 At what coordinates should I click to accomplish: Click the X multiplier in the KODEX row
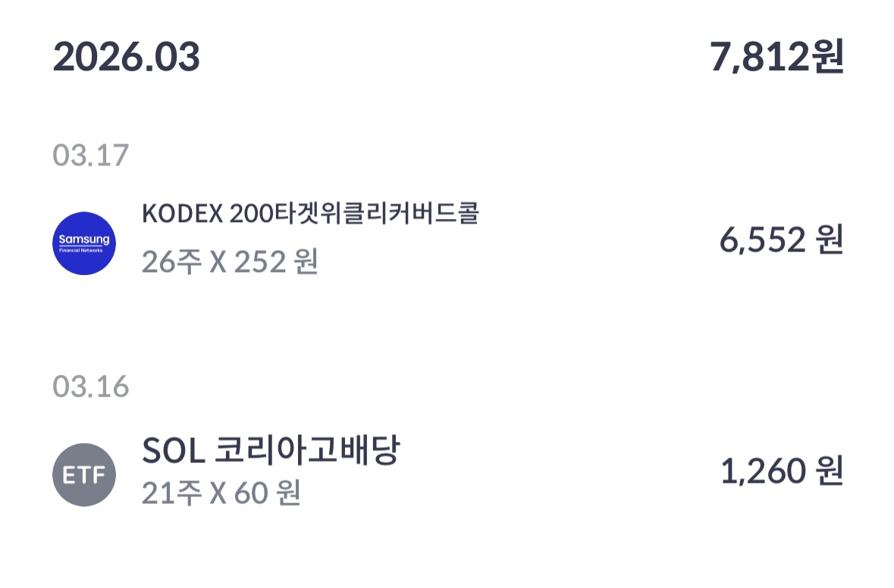point(218,263)
